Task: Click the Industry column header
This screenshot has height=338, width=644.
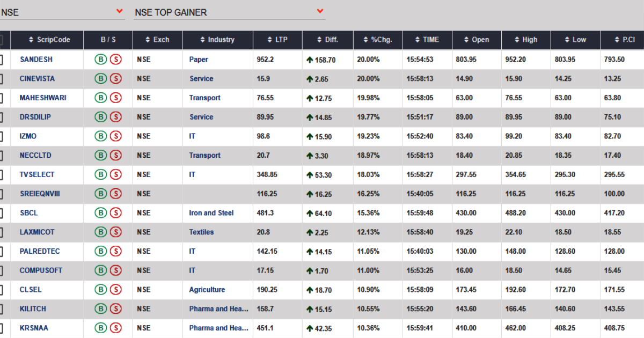Action: tap(217, 40)
